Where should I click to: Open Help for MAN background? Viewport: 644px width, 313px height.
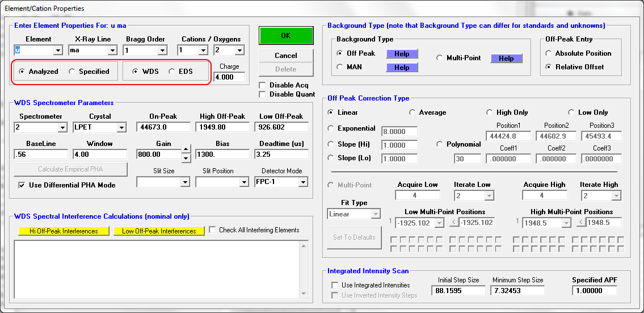pos(402,67)
